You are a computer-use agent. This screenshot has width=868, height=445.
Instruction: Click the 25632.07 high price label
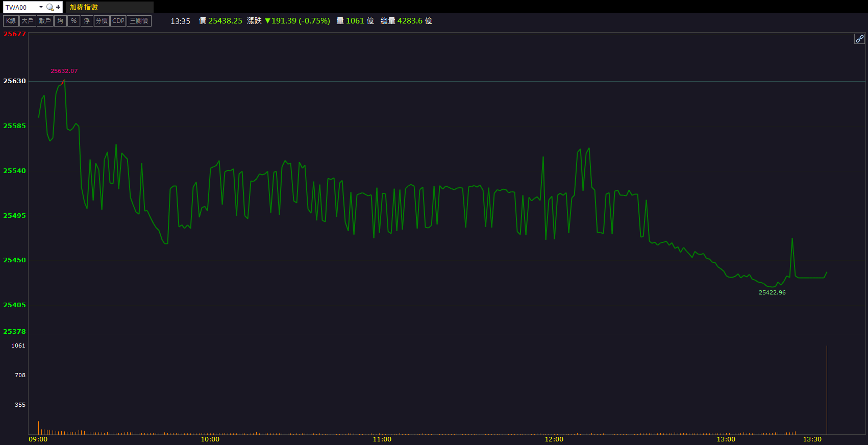pyautogui.click(x=64, y=71)
